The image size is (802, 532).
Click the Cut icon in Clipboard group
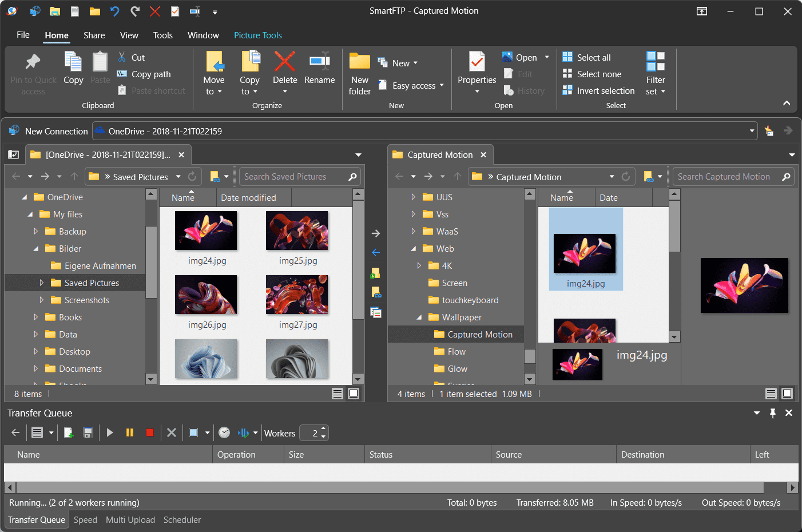click(122, 57)
